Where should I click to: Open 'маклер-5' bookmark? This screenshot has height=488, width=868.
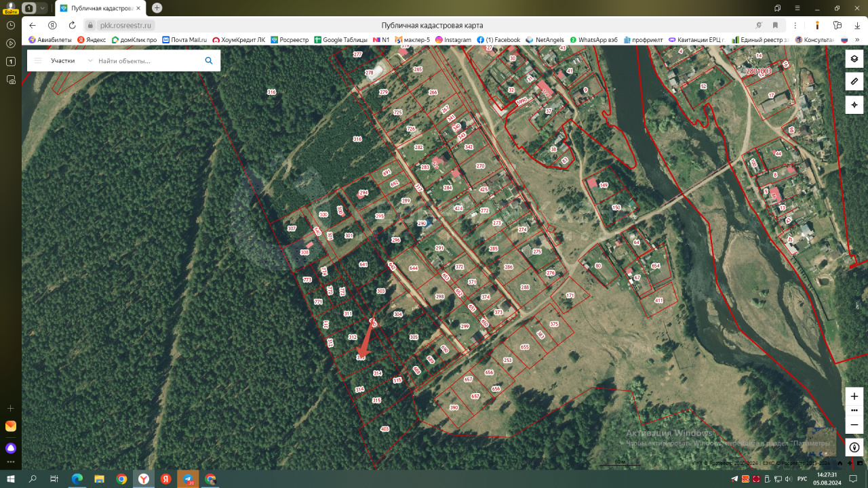(x=412, y=40)
